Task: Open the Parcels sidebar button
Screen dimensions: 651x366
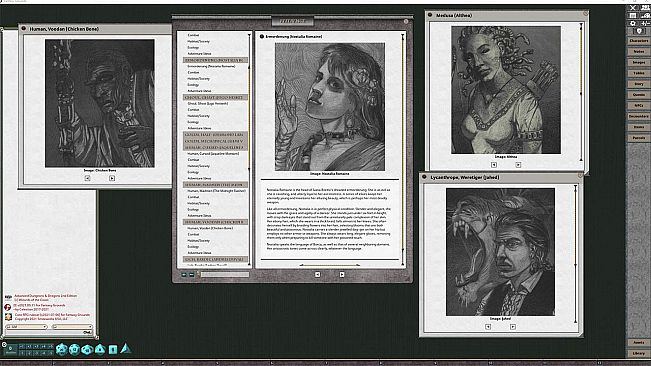Action: 639,138
